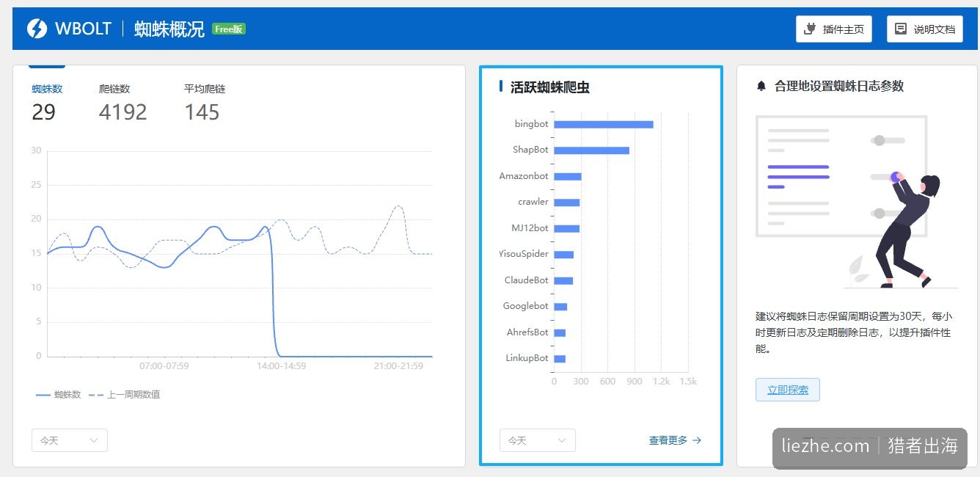
Task: Toggle the 上一周期数值 legend series
Action: coord(124,395)
